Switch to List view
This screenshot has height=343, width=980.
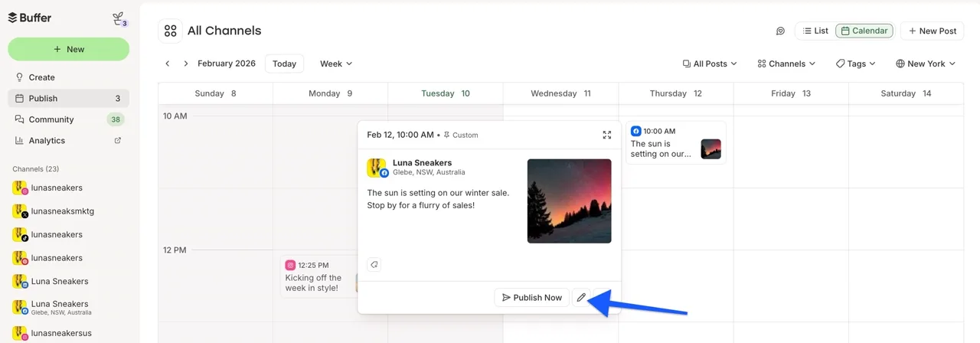pyautogui.click(x=815, y=31)
